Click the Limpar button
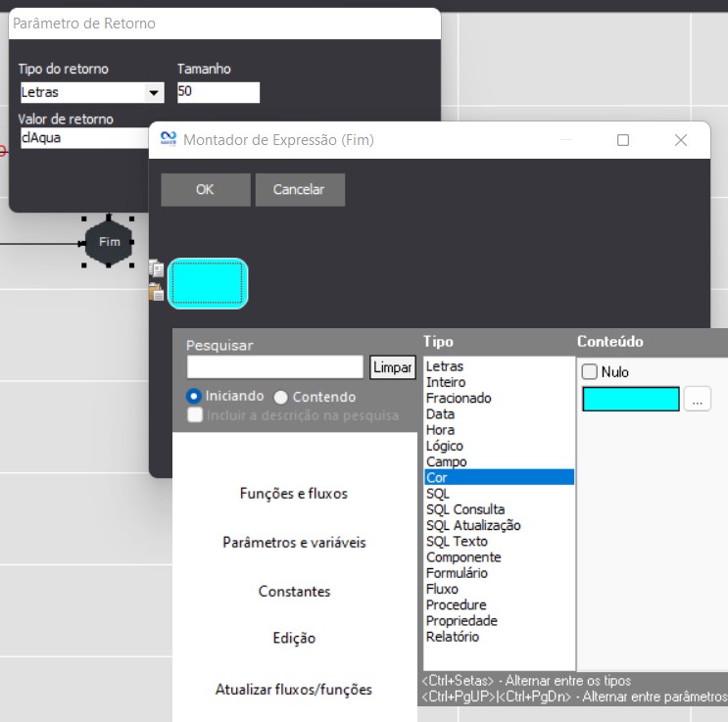The height and width of the screenshot is (722, 728). pyautogui.click(x=393, y=367)
